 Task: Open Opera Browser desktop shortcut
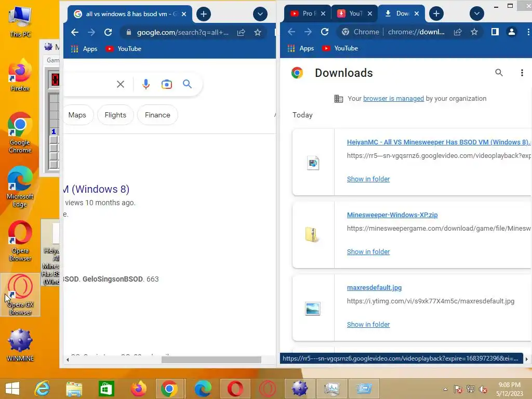[20, 241]
